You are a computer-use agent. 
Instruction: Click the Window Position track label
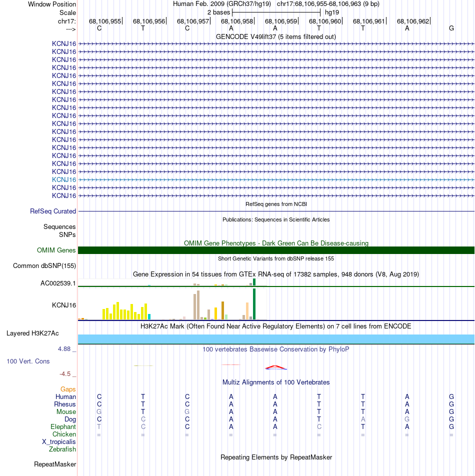coord(52,4)
